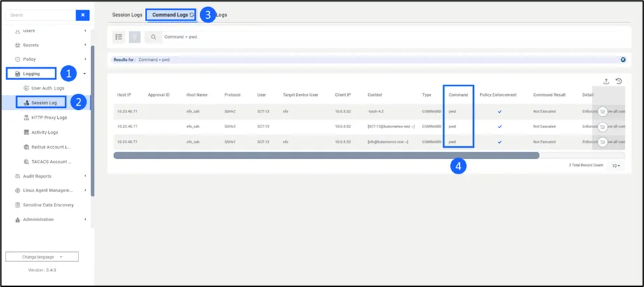Viewport: 644px width, 287px height.
Task: Click the Context column header
Action: point(374,94)
